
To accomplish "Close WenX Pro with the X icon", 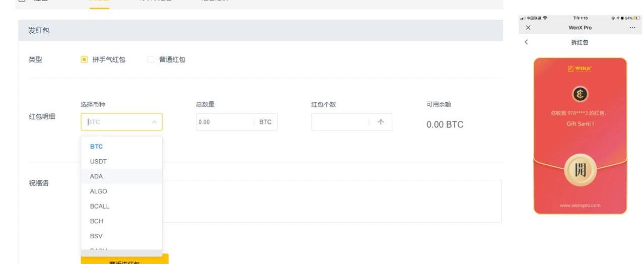I will pos(528,28).
